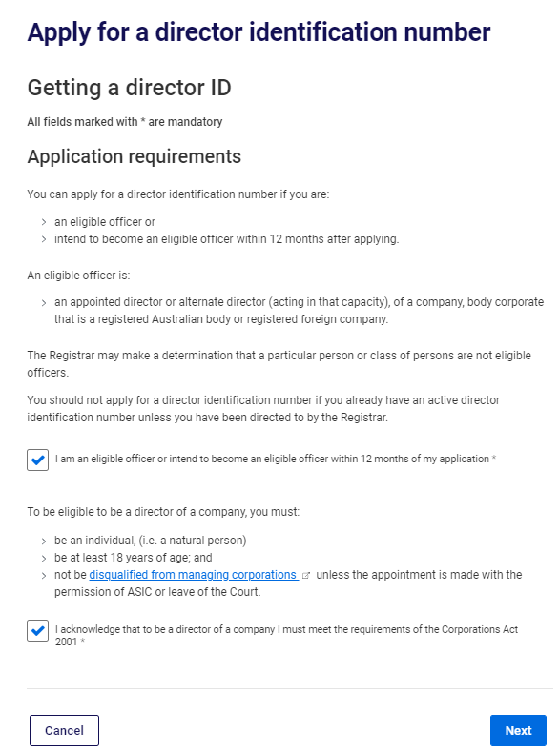
Task: Click the chevron bullet before 'be at least 18'
Action: tap(44, 559)
